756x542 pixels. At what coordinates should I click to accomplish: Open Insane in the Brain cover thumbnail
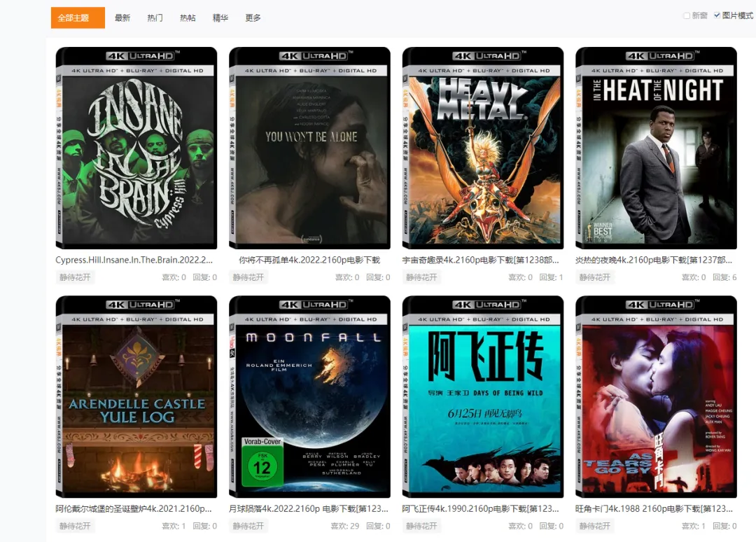(x=136, y=148)
